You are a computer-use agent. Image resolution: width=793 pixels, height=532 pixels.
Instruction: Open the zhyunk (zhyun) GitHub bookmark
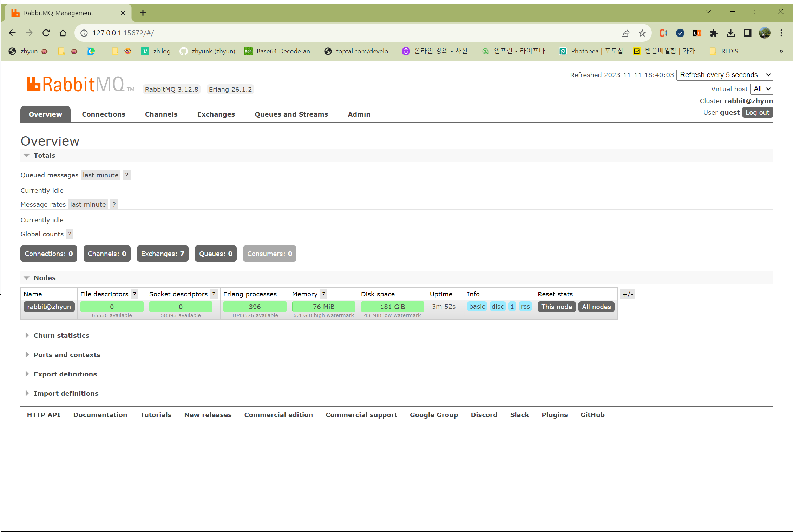coord(208,51)
